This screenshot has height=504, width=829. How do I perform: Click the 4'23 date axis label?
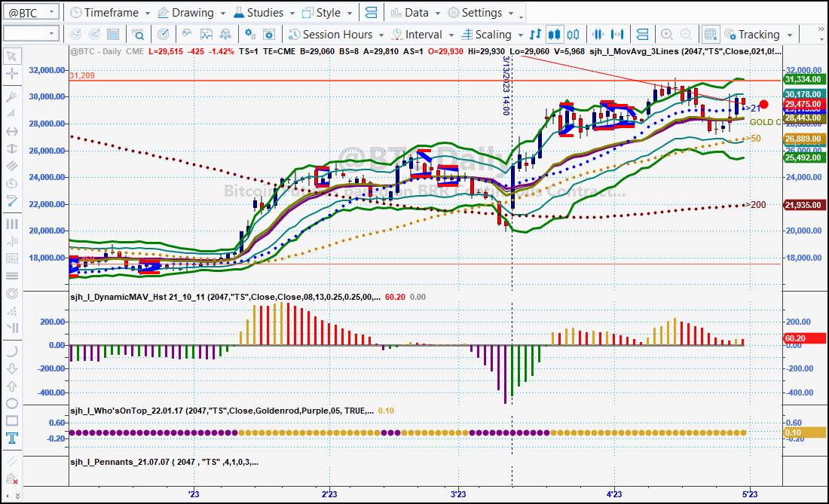pos(613,494)
